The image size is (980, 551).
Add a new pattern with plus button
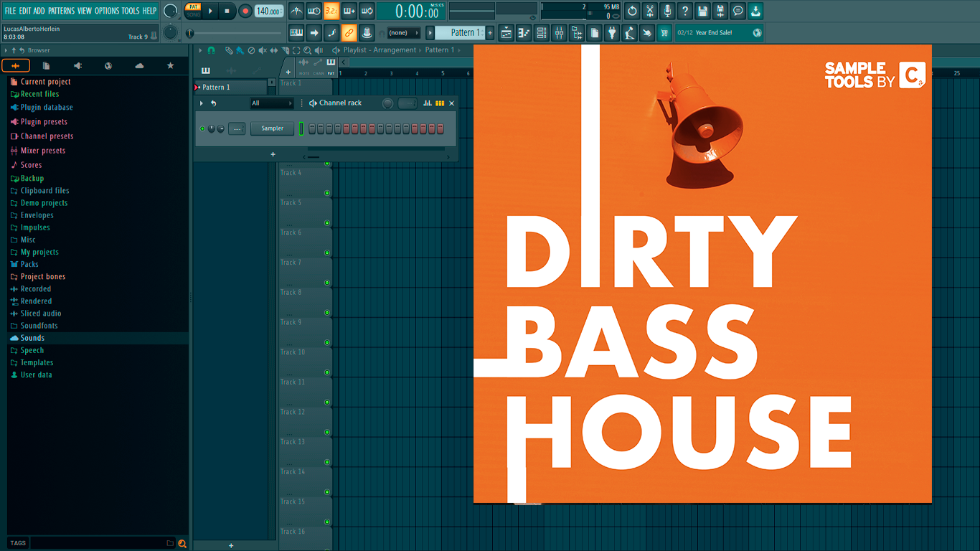point(490,32)
